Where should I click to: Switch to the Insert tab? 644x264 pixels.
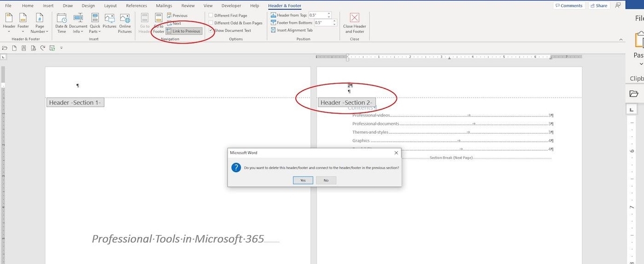(x=48, y=5)
